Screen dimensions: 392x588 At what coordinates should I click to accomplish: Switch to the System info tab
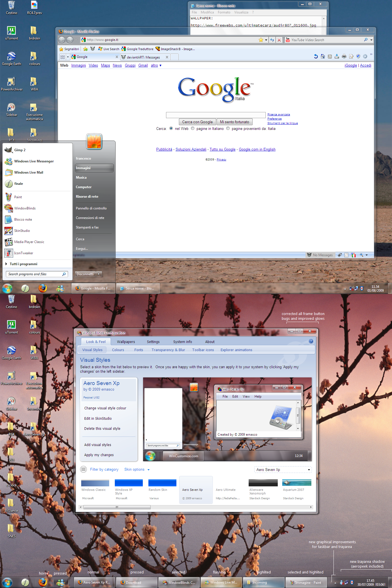(x=183, y=342)
